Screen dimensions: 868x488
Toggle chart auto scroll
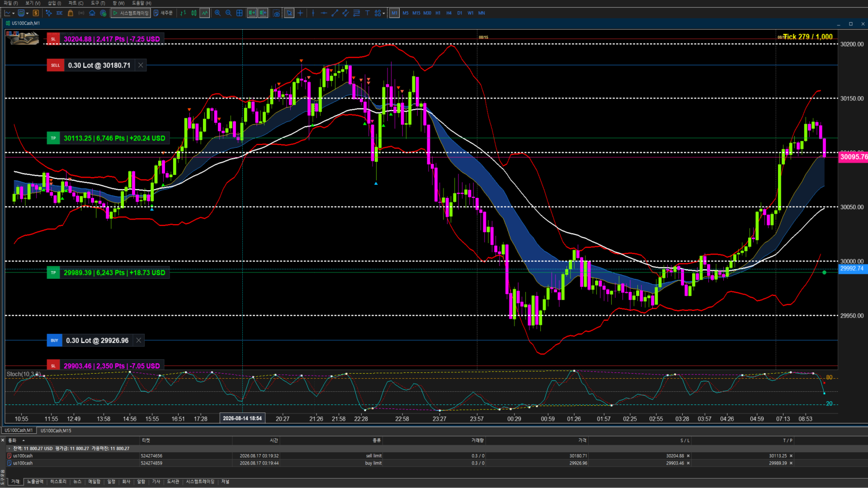[x=252, y=13]
